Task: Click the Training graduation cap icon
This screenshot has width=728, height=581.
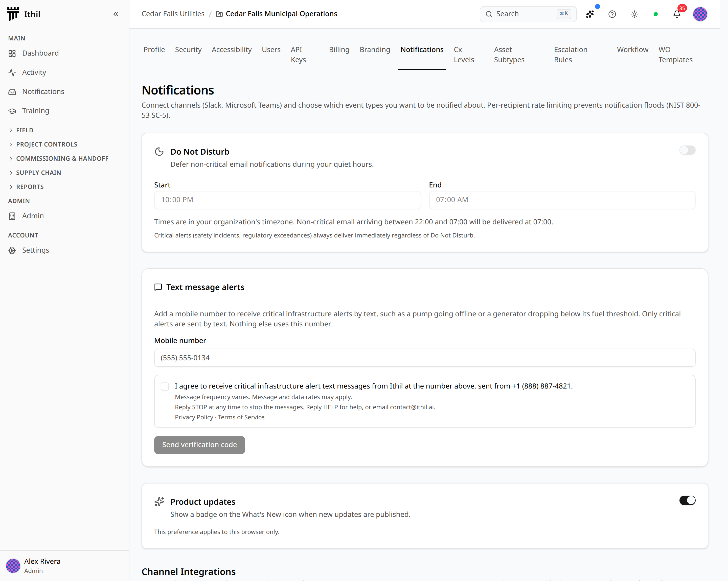Action: 12,111
